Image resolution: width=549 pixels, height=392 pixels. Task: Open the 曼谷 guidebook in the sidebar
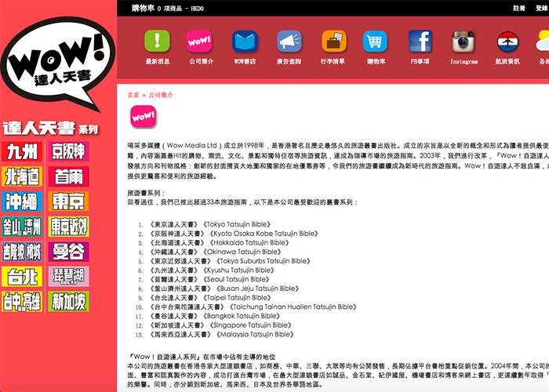click(x=68, y=252)
